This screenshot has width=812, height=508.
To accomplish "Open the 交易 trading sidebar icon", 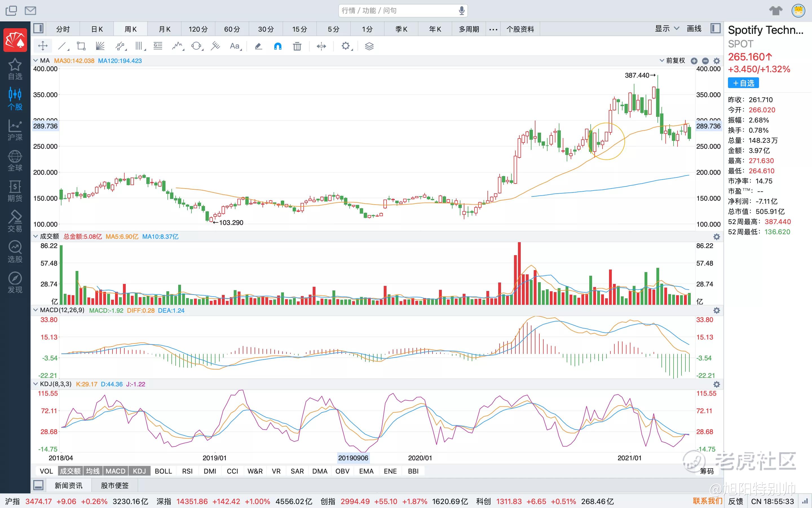I will coord(15,222).
